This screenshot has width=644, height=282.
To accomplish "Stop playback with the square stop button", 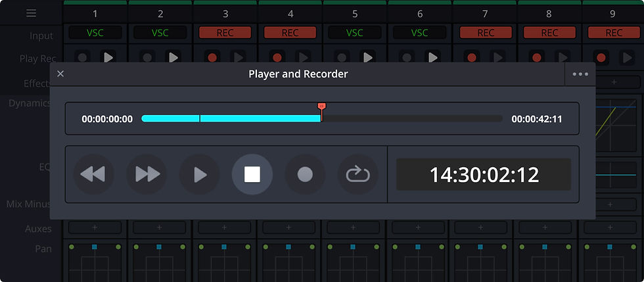I will (x=252, y=174).
